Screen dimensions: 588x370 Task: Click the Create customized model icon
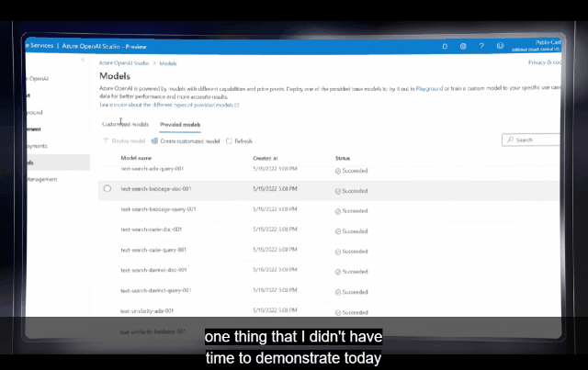click(x=154, y=141)
